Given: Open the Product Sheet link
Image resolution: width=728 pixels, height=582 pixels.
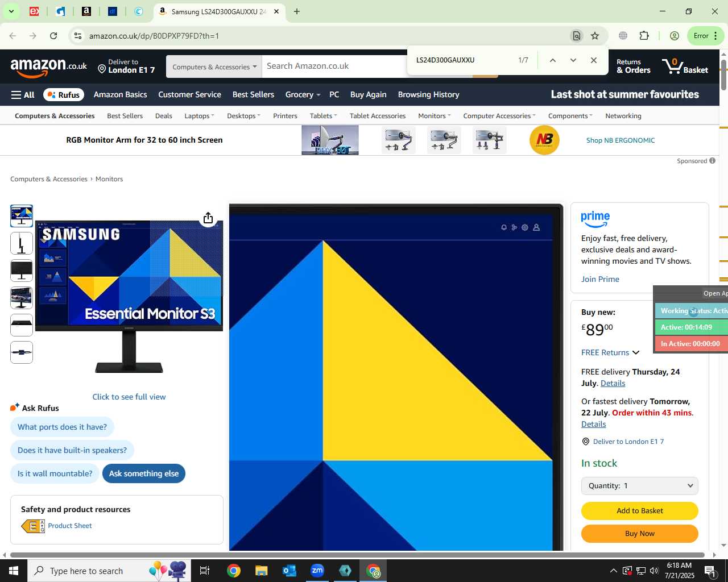Looking at the screenshot, I should pos(69,526).
